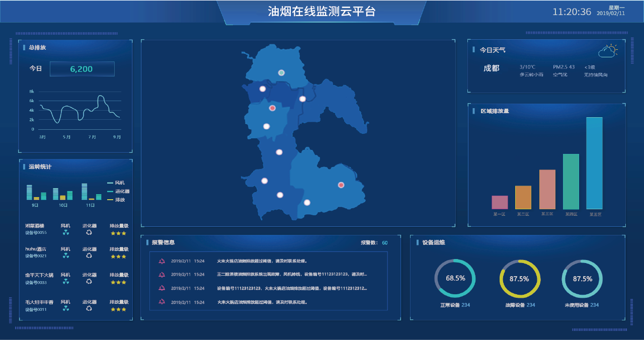Click the 报警数 count of 60
This screenshot has width=644, height=340.
385,243
